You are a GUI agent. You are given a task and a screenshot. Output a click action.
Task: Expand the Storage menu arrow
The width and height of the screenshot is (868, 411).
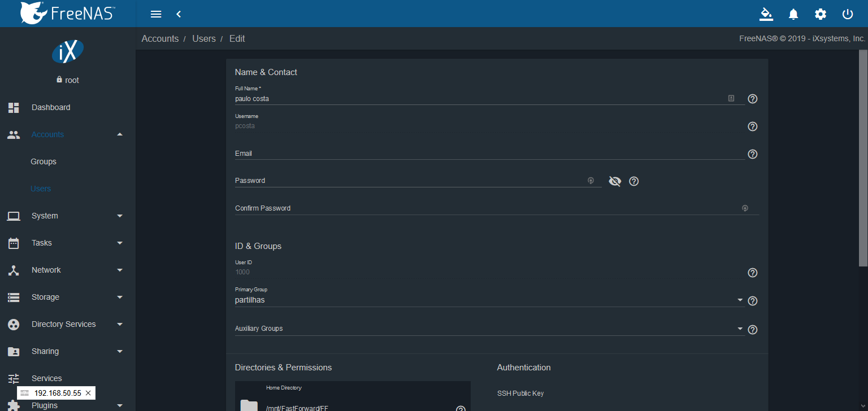point(120,297)
